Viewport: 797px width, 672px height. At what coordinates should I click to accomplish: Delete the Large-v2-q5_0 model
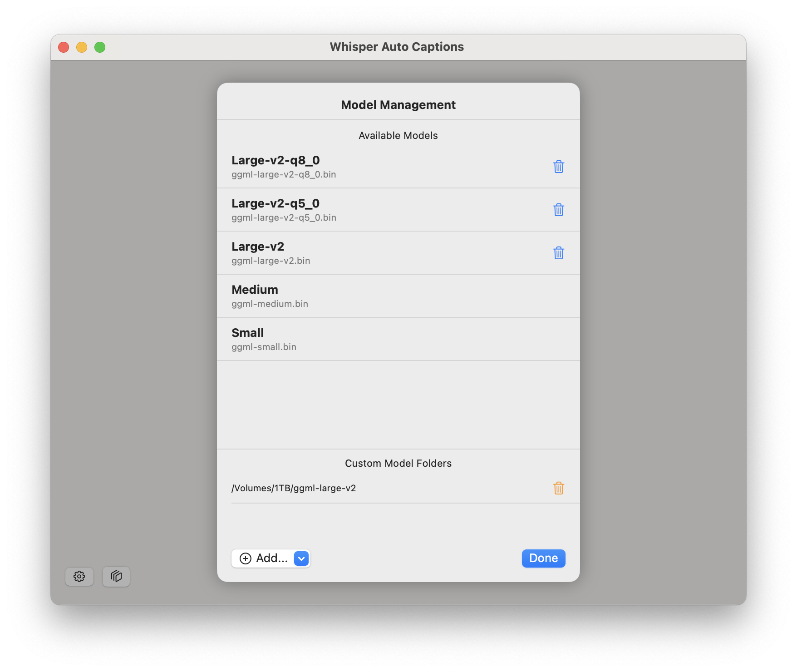click(x=559, y=210)
